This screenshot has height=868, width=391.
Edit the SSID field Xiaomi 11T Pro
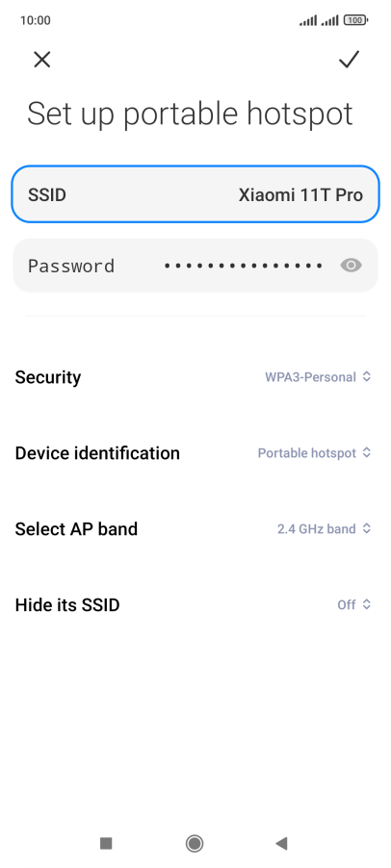tap(195, 194)
